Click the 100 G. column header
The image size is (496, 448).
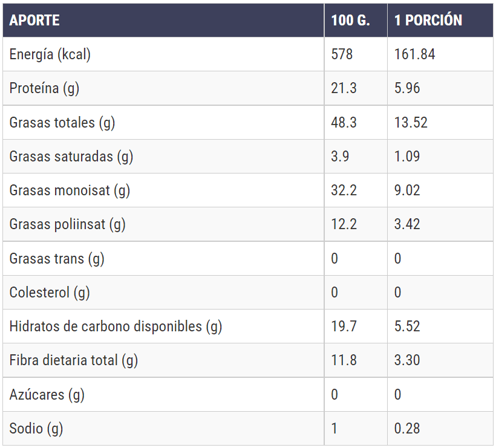350,21
